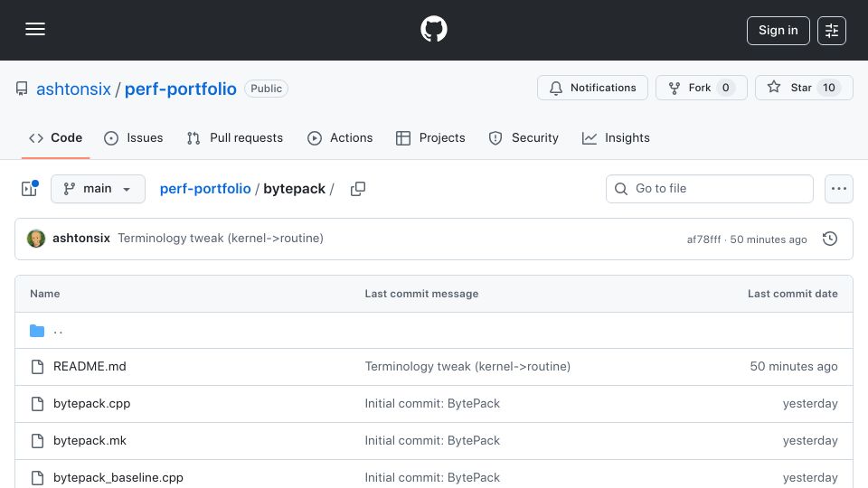The height and width of the screenshot is (488, 868).
Task: Open bytepack_baseline.cpp's Initial commit message
Action: point(432,477)
